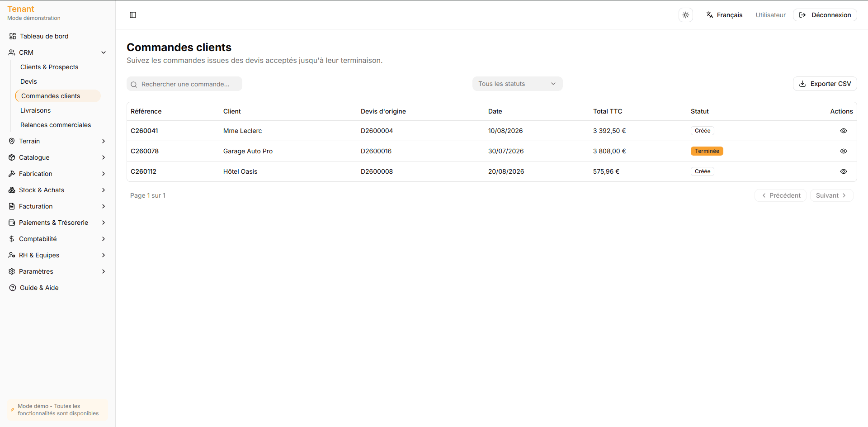The width and height of the screenshot is (868, 427).
Task: Click Utilisateur label in header
Action: click(x=770, y=15)
